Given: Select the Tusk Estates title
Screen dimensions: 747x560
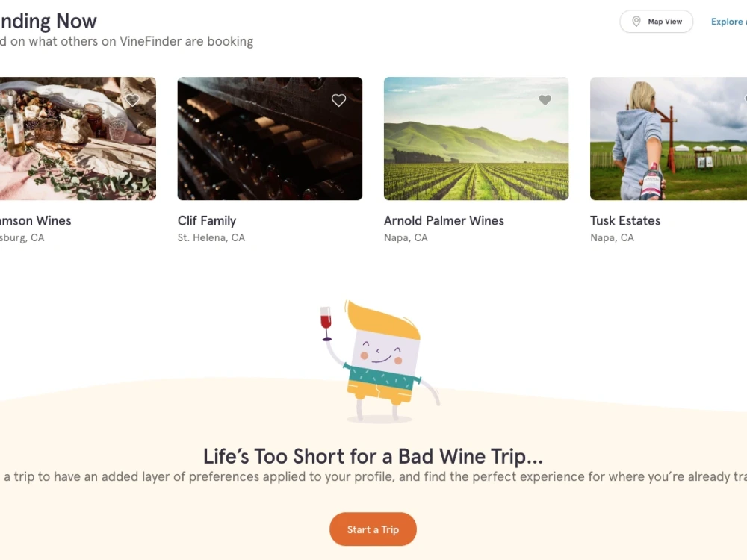Looking at the screenshot, I should click(x=625, y=220).
